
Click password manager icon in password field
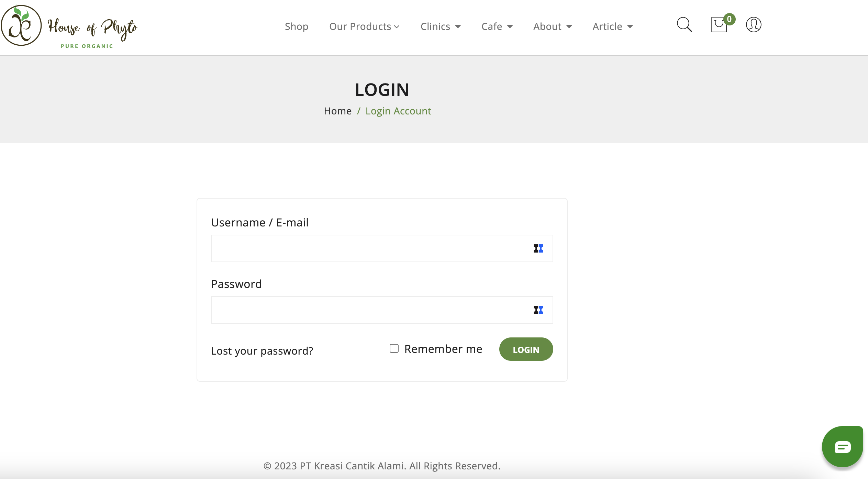click(538, 310)
